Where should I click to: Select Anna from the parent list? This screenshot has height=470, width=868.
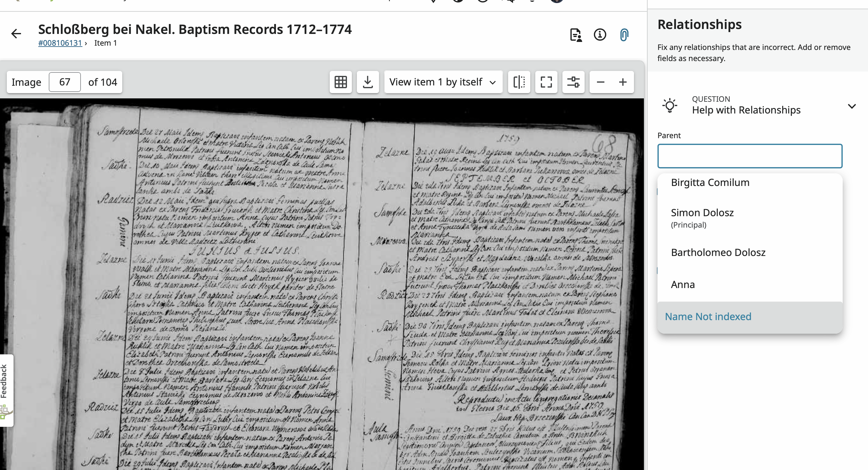click(x=683, y=285)
